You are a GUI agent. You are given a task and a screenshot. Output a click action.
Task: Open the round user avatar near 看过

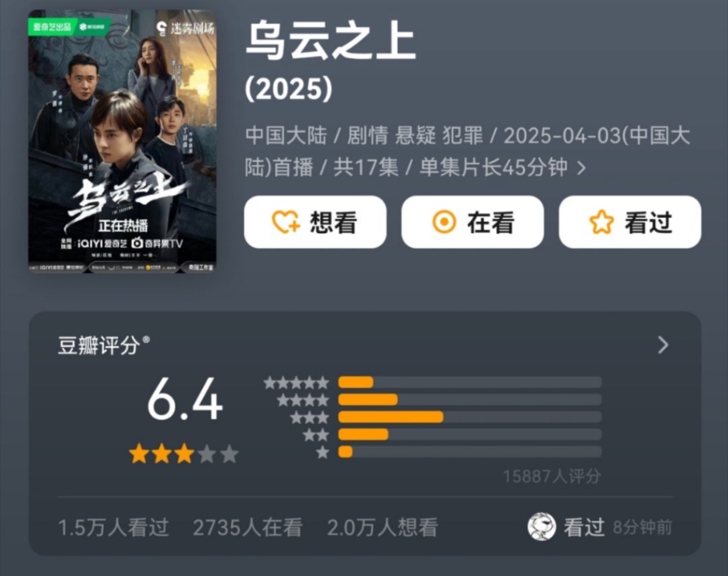[x=541, y=527]
